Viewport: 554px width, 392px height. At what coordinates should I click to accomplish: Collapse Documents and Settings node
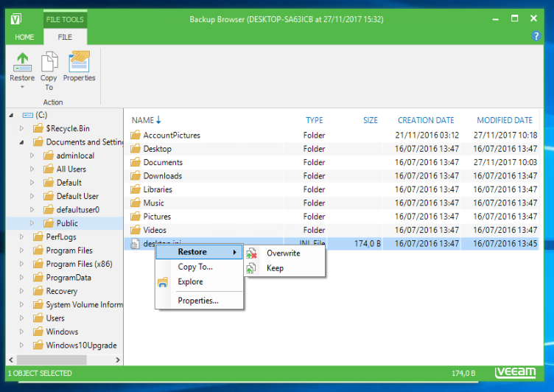[21, 142]
